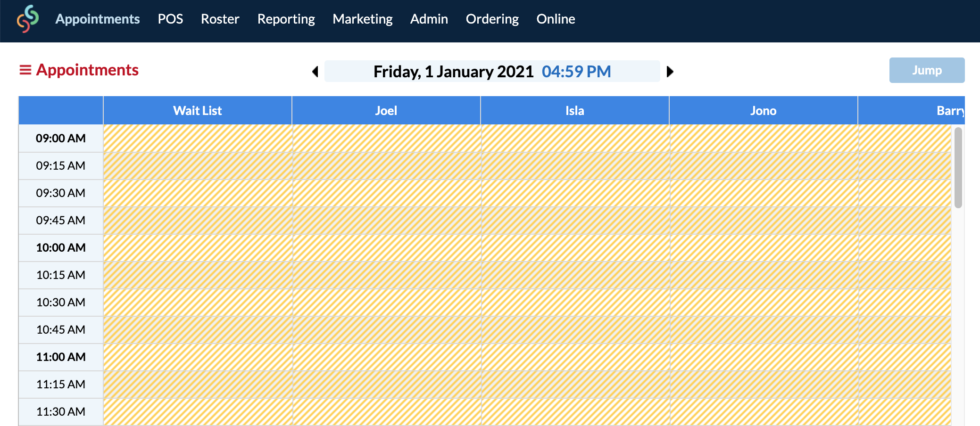Screen dimensions: 980x426
Task: Click the 10:00 AM time label
Action: pyautogui.click(x=60, y=247)
